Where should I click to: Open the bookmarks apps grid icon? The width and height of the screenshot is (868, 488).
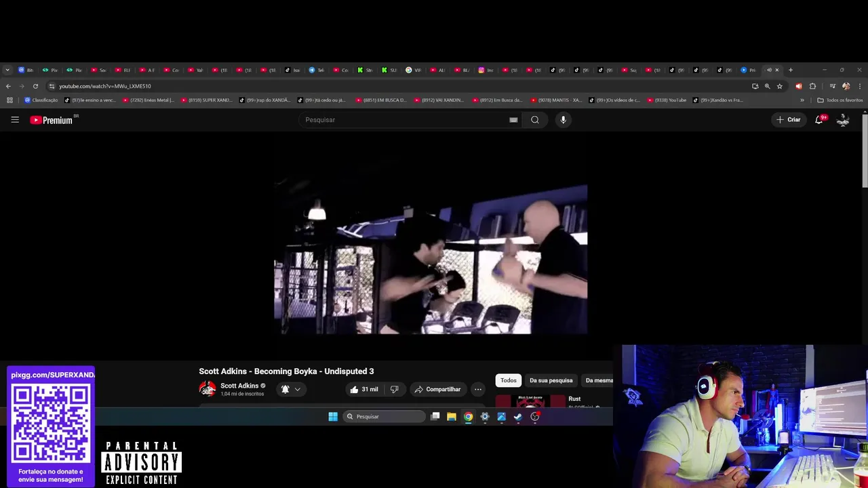click(x=9, y=100)
